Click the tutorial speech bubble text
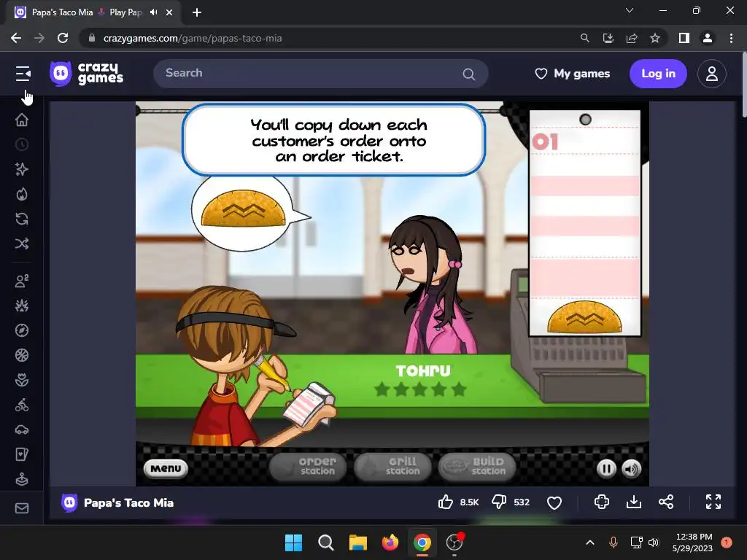Viewport: 747px width, 560px height. [x=338, y=140]
